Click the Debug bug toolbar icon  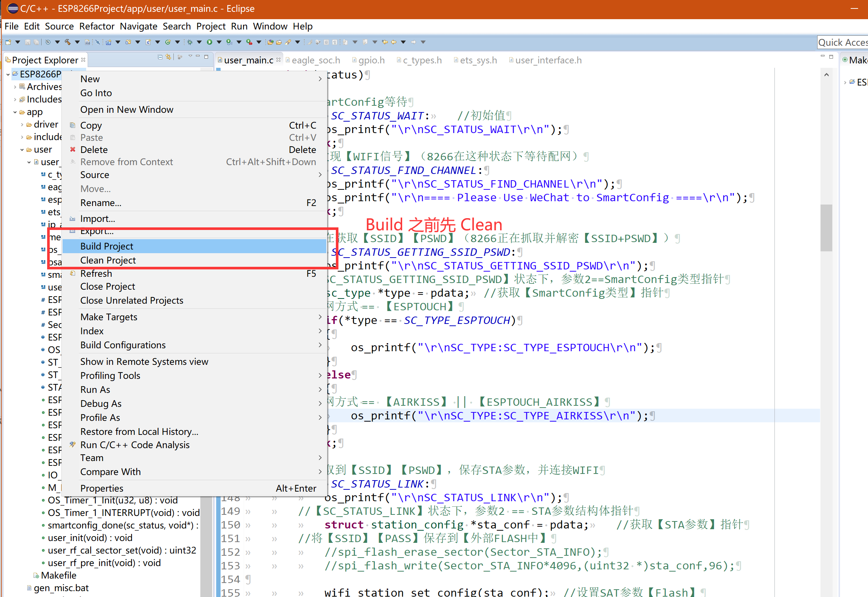pos(190,42)
